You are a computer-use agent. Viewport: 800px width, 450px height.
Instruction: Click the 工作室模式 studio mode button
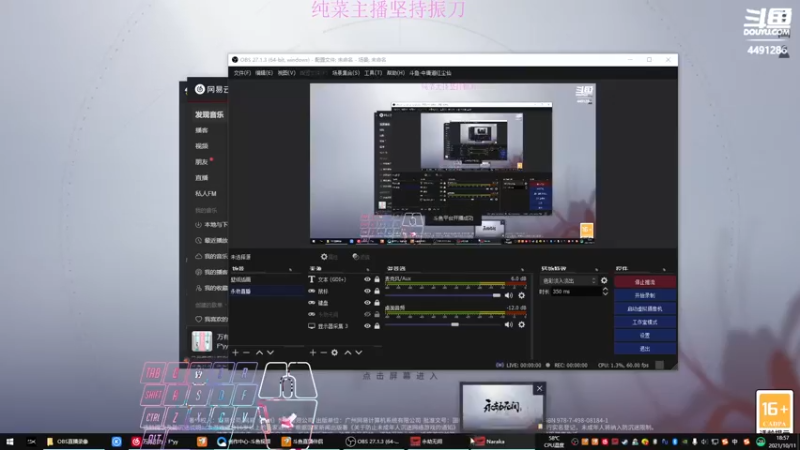pyautogui.click(x=645, y=322)
